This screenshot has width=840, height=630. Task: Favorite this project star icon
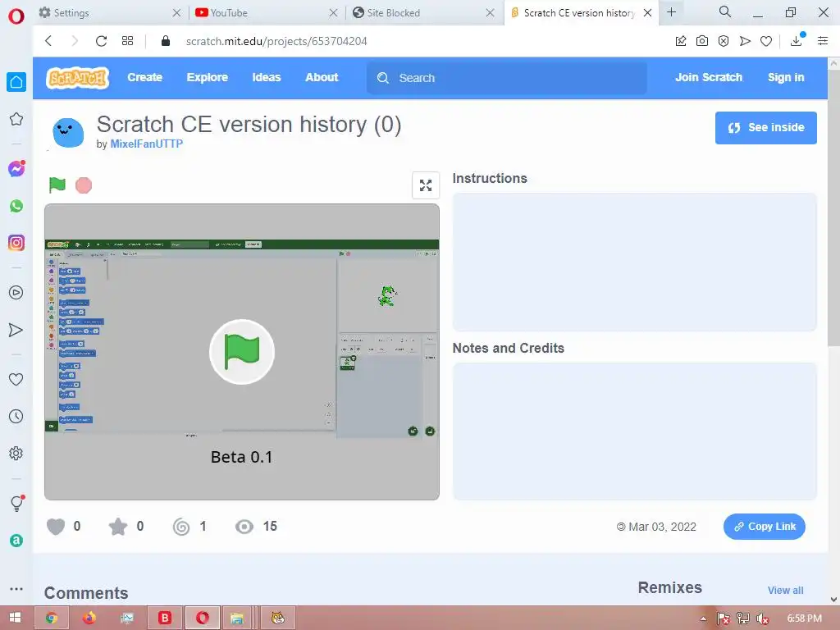(x=118, y=527)
